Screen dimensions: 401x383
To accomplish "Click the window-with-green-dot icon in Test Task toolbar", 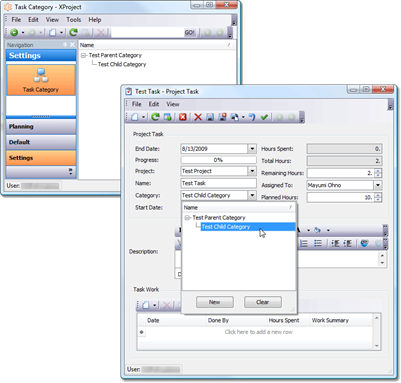I will click(167, 117).
